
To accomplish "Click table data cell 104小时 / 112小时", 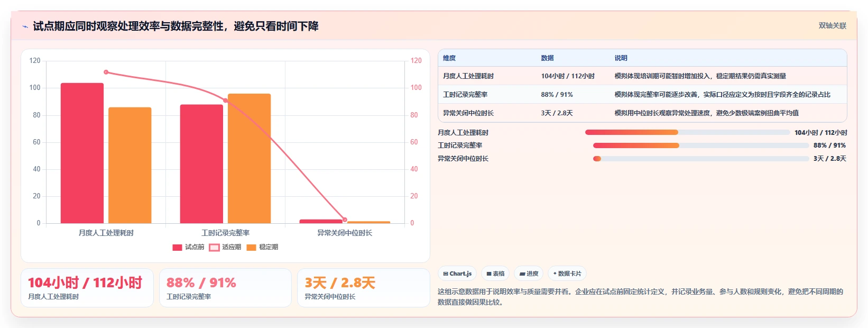I will click(x=568, y=76).
